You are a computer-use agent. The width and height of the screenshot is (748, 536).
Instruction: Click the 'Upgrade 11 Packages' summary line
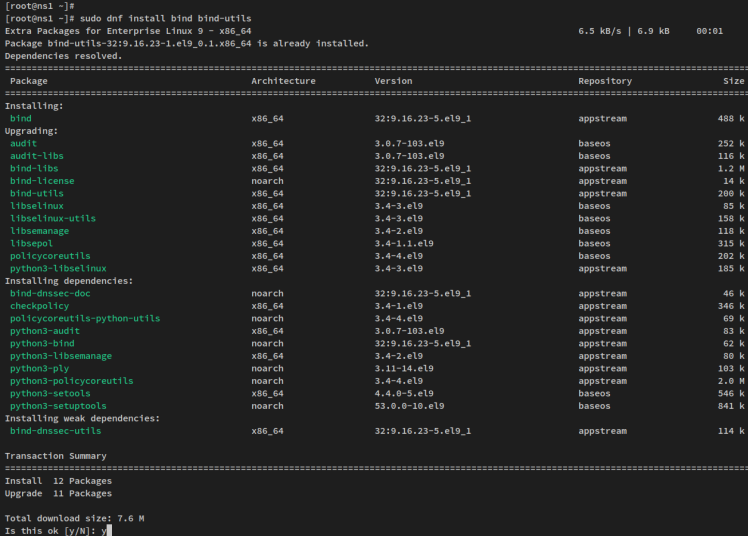58,493
